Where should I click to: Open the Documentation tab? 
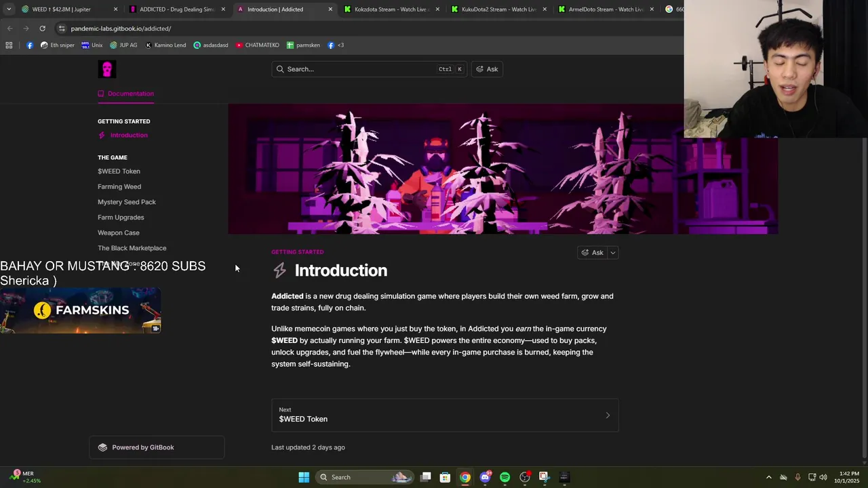coord(125,94)
